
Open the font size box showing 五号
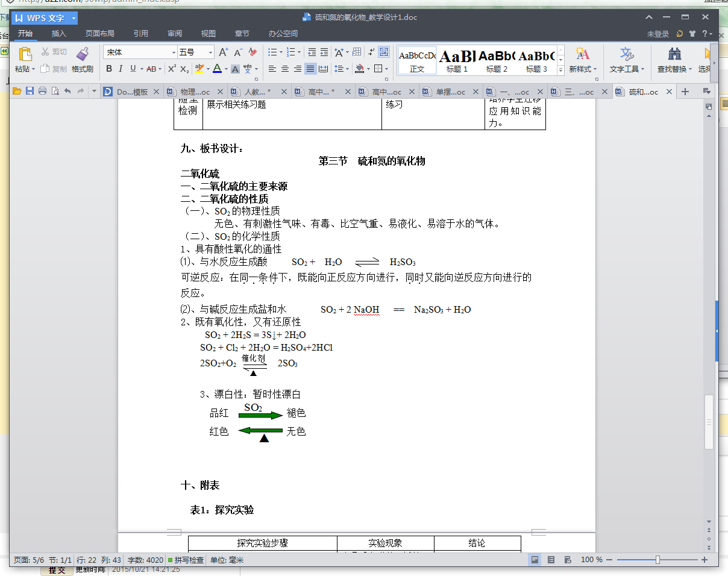point(196,52)
